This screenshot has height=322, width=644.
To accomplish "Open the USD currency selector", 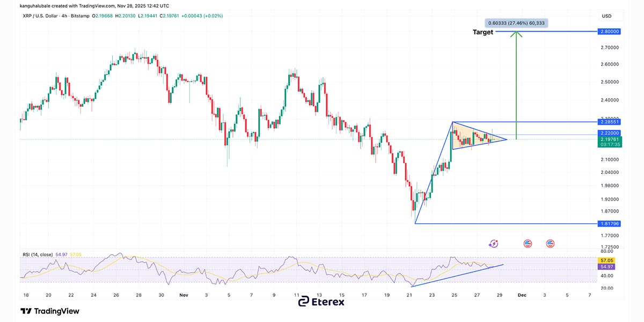I will point(607,16).
